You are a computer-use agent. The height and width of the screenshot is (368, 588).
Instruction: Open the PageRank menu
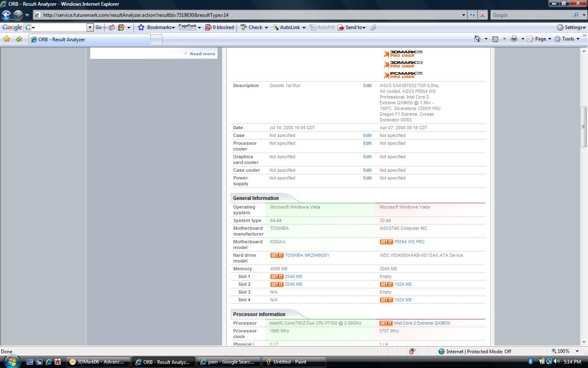[190, 27]
